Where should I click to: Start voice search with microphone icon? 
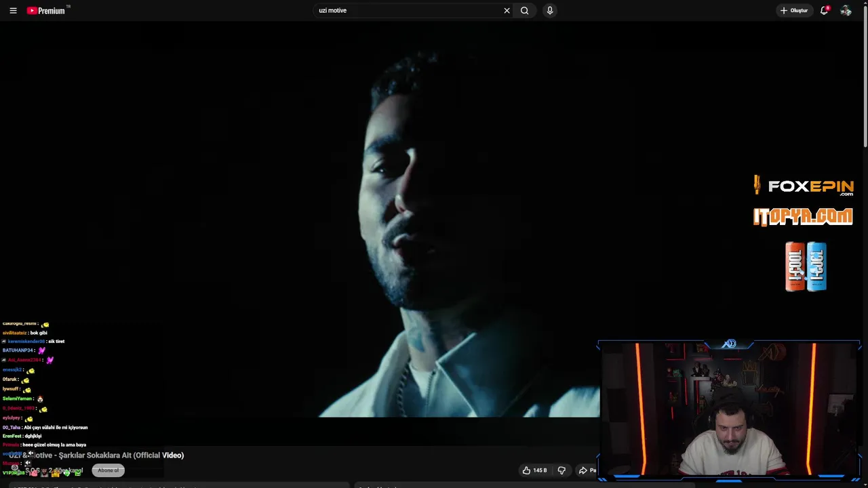(550, 10)
